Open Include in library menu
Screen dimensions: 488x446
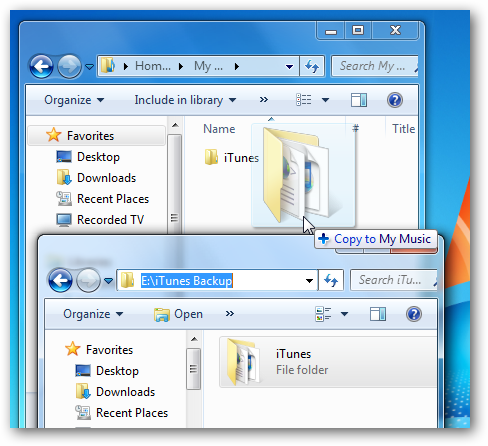[x=185, y=100]
